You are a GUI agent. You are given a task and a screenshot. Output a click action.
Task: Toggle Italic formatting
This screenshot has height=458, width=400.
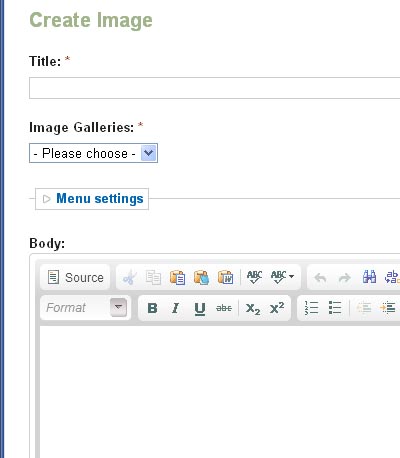click(x=176, y=308)
